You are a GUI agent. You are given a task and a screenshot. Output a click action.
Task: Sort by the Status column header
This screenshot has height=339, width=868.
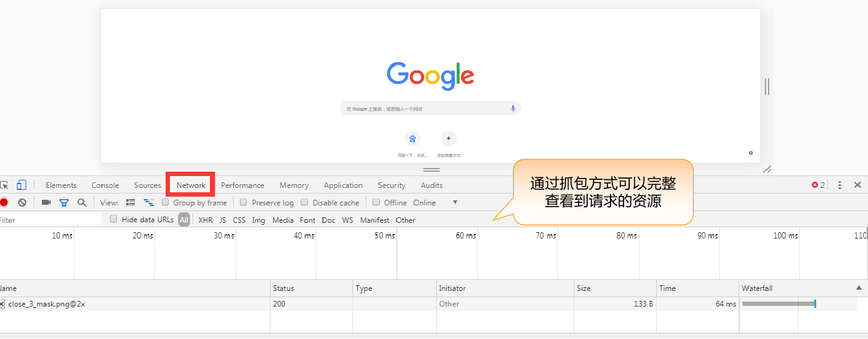tap(311, 288)
